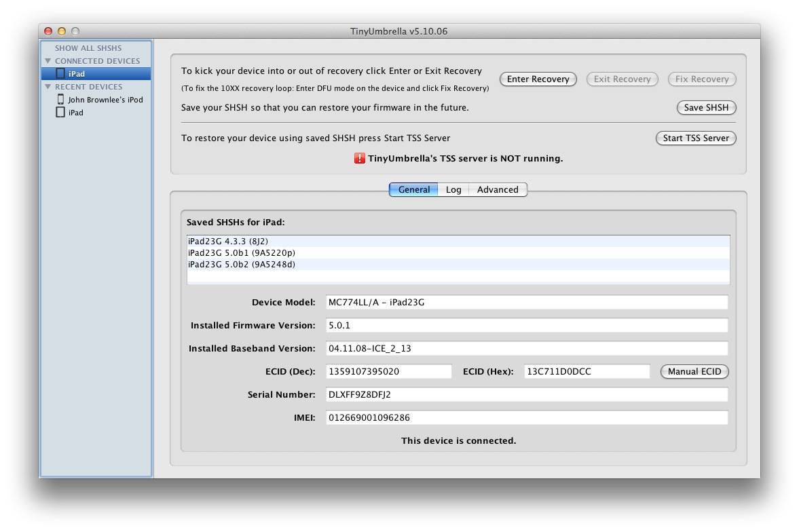Select the General tab
This screenshot has width=799, height=532.
pyautogui.click(x=413, y=190)
